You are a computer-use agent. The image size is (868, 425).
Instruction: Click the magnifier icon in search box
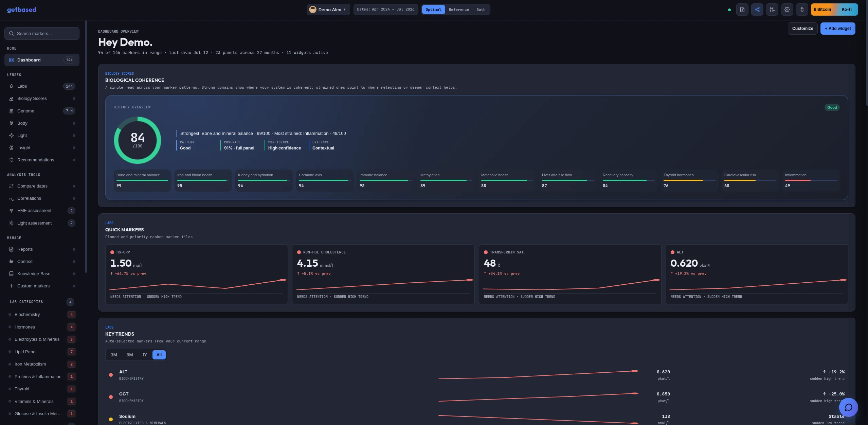[x=11, y=34]
